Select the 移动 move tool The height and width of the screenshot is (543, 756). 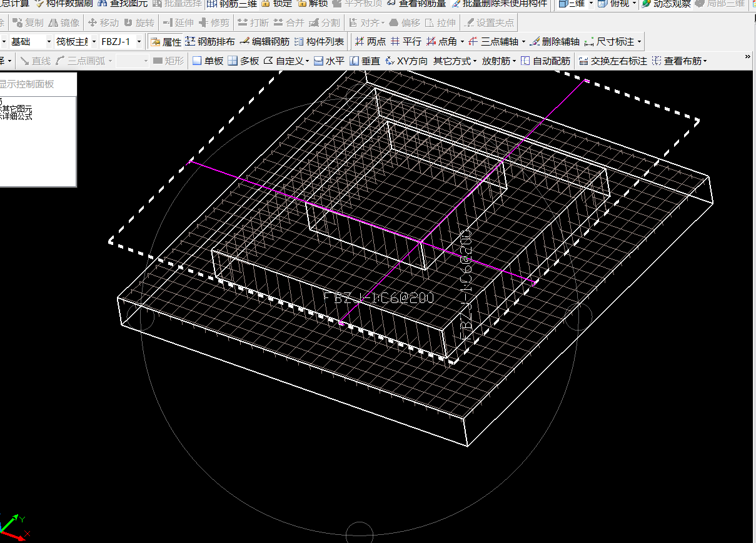(103, 23)
